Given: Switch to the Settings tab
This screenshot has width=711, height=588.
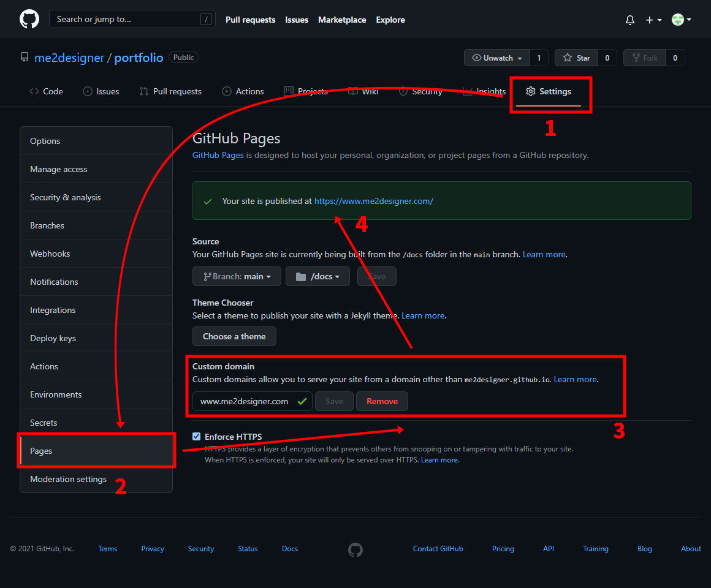Looking at the screenshot, I should [549, 91].
